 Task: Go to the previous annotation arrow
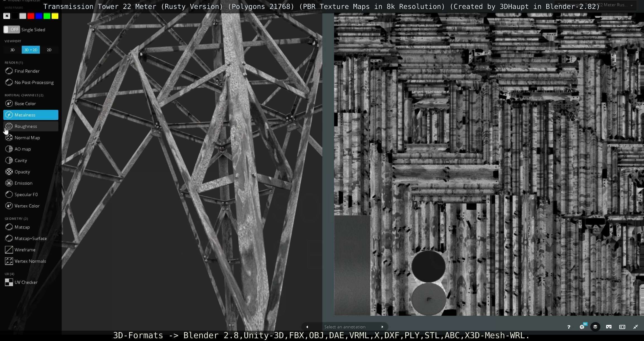[307, 327]
